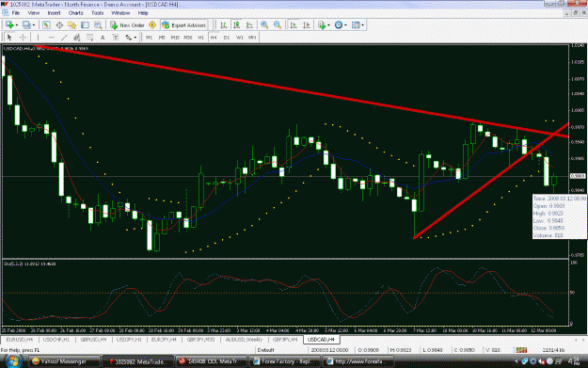Switch to H1 timeframe
The width and height of the screenshot is (588, 368).
[201, 38]
